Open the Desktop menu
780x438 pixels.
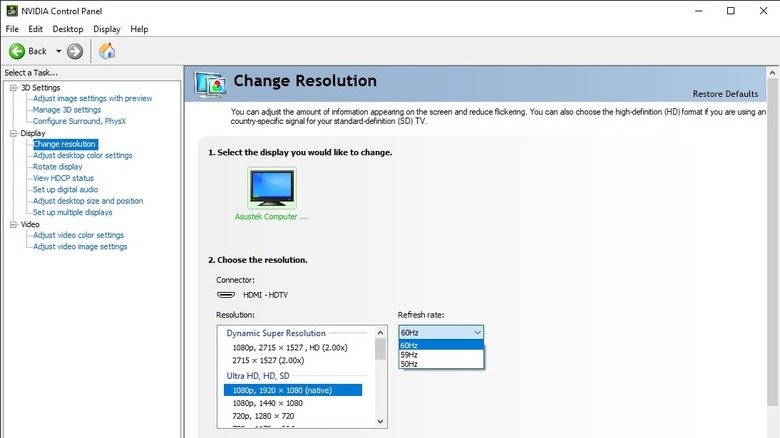click(x=68, y=29)
